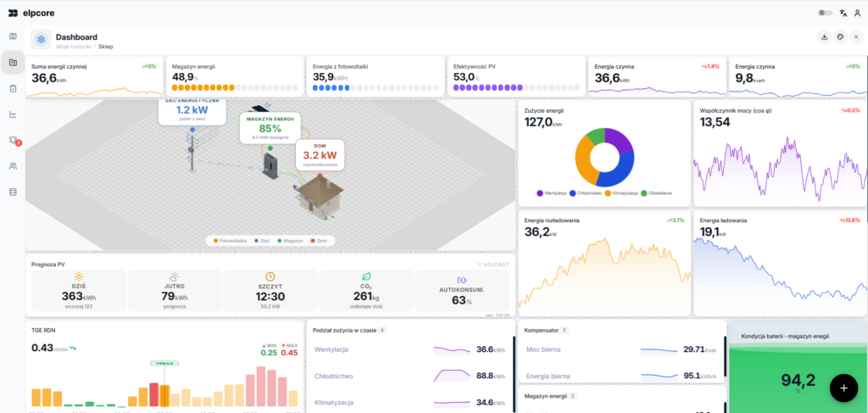Image resolution: width=868 pixels, height=413 pixels.
Task: Toggle Magazyn in the scene legend
Action: pyautogui.click(x=291, y=241)
